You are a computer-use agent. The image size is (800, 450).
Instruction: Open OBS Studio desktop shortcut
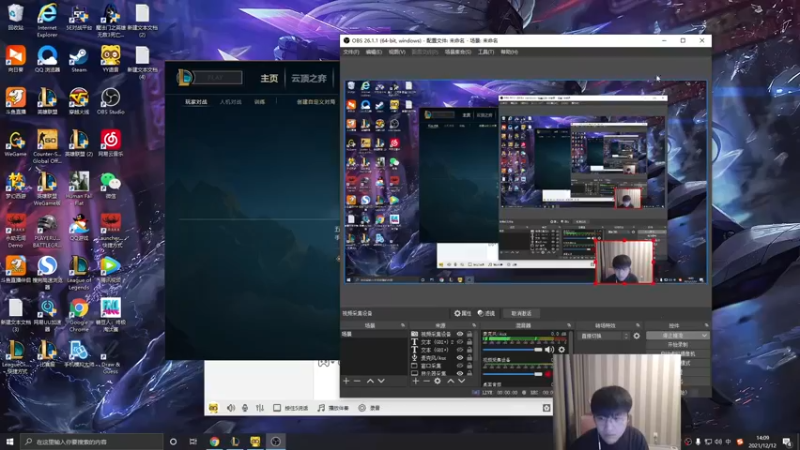110,101
